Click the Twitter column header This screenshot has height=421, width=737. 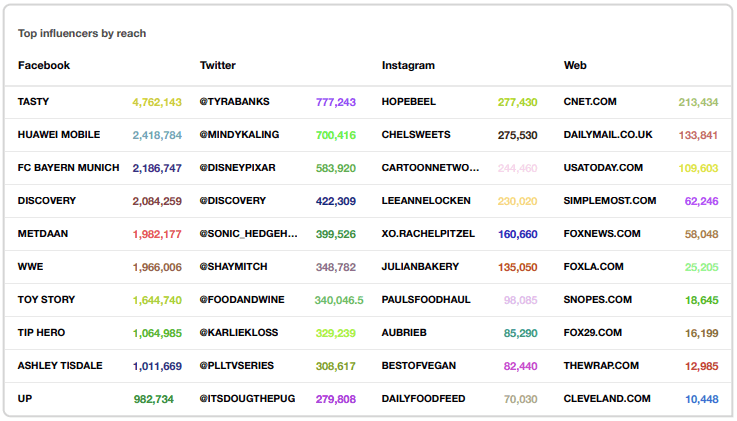[218, 65]
